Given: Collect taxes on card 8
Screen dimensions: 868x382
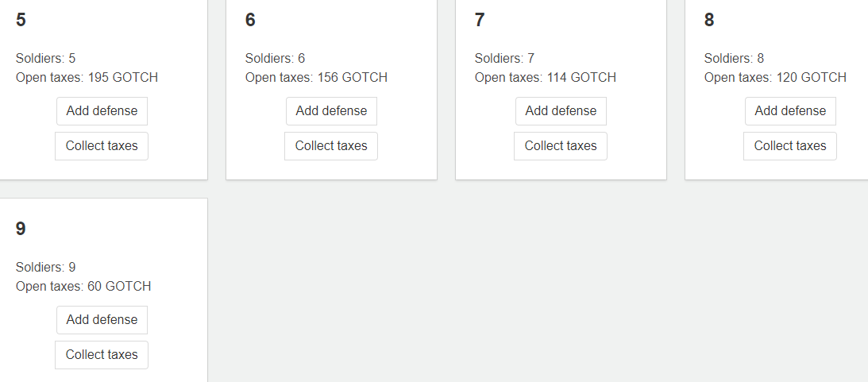Looking at the screenshot, I should [790, 146].
